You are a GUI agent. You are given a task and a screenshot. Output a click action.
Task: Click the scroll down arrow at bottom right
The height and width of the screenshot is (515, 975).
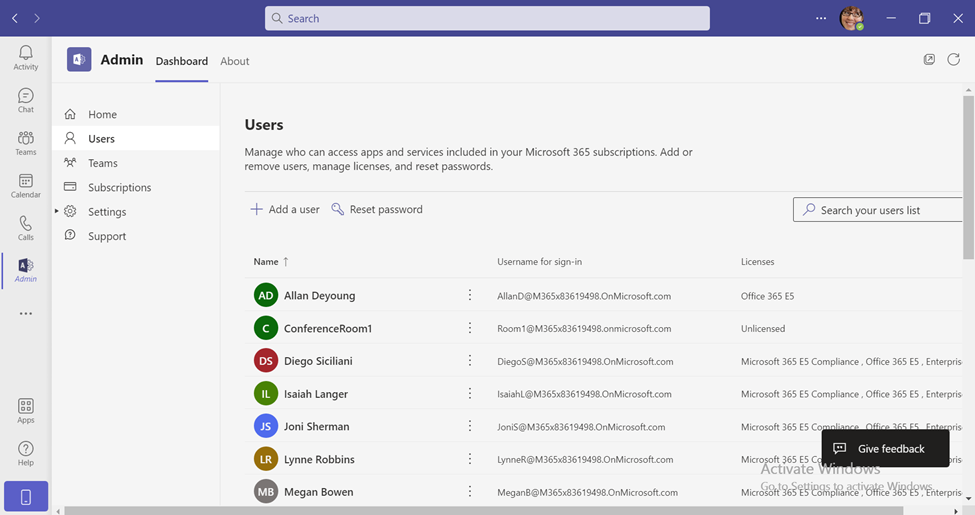[968, 499]
